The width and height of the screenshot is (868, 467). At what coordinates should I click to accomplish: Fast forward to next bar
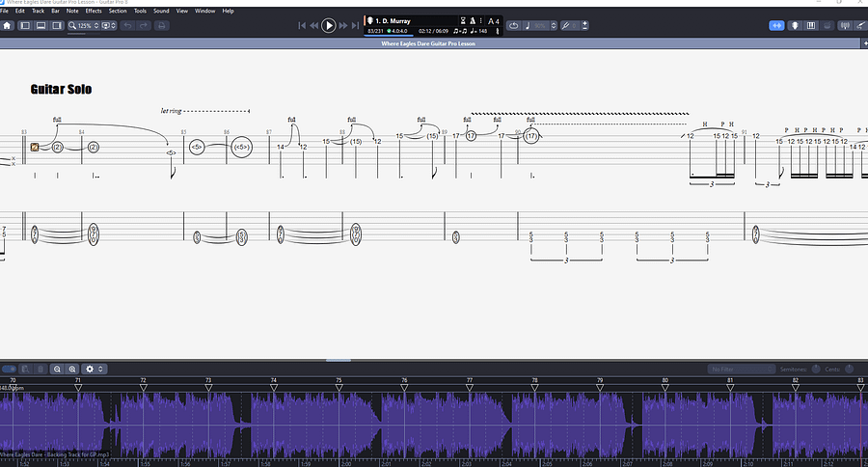pos(342,25)
